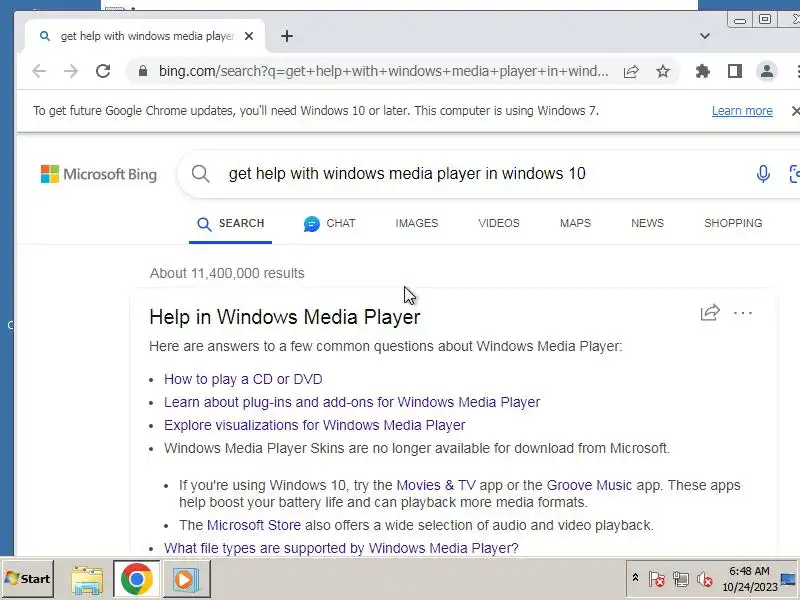Bookmark this tab with the star
The width and height of the screenshot is (800, 600).
tap(663, 71)
